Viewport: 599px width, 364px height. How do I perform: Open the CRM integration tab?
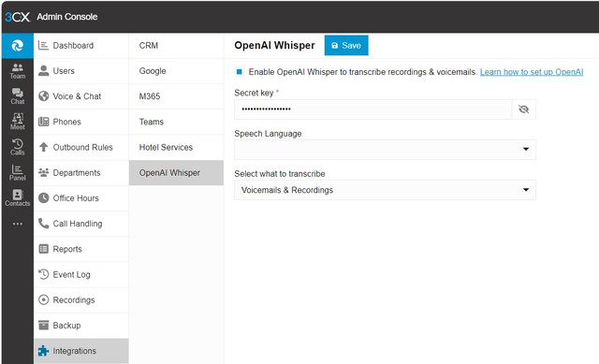(176, 46)
